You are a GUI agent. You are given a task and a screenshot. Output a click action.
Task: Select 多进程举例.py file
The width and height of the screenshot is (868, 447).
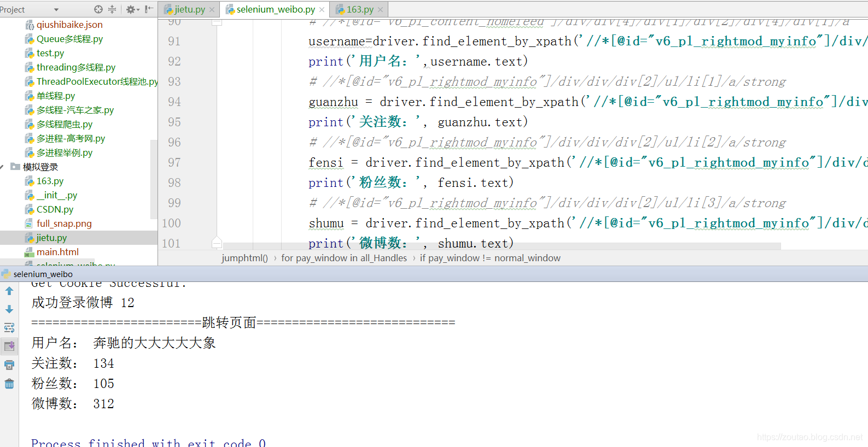point(65,152)
